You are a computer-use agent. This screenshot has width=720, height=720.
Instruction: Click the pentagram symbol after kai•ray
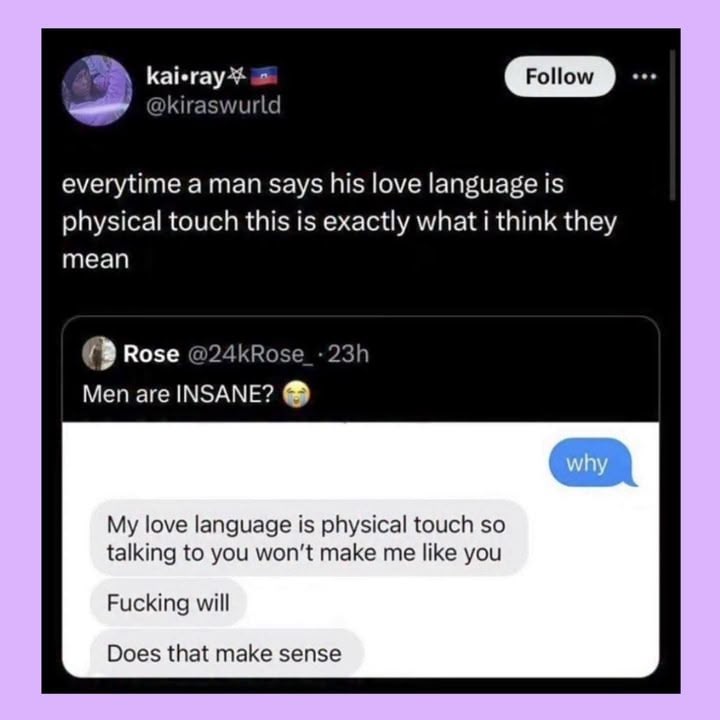tap(237, 76)
